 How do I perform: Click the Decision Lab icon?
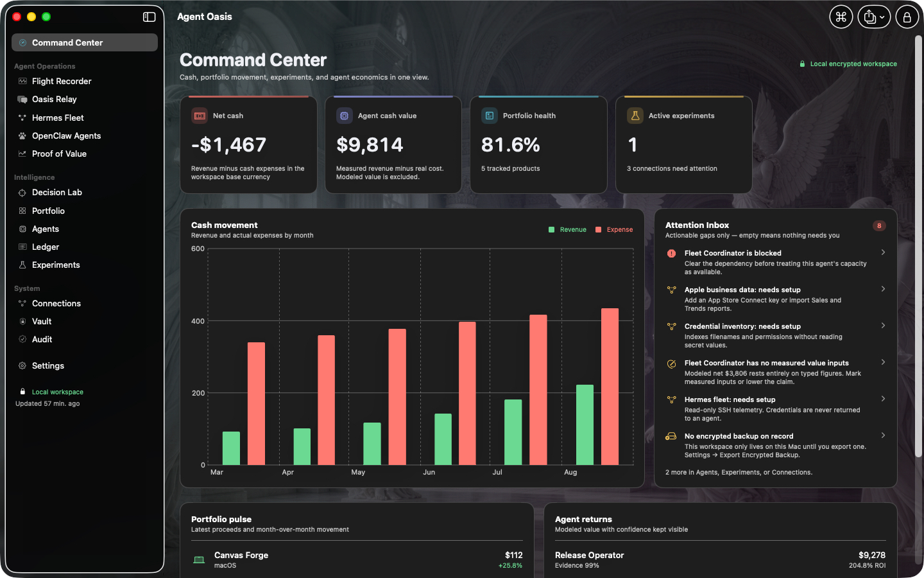coord(22,193)
